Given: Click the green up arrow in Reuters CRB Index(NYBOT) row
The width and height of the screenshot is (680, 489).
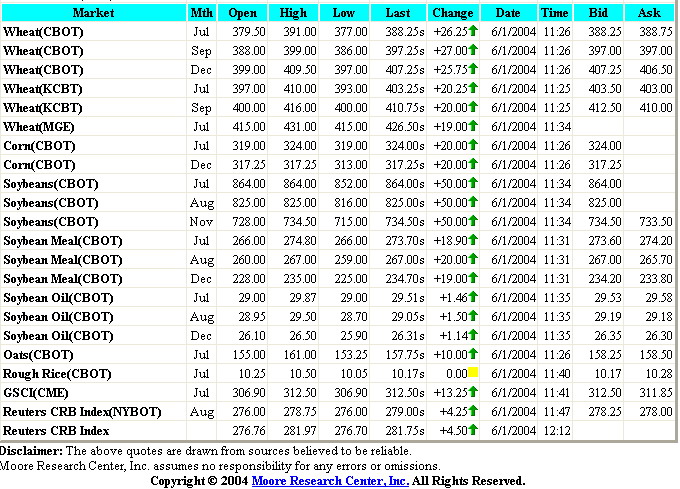Looking at the screenshot, I should 473,410.
